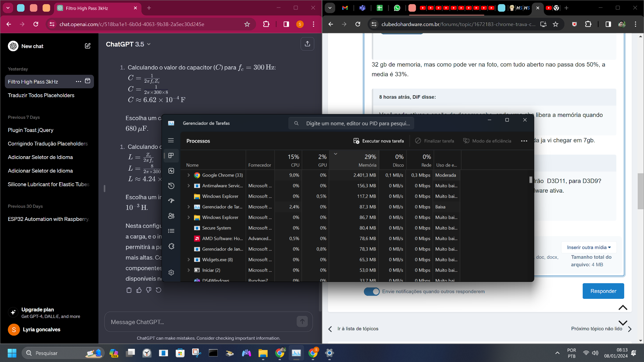Sort processes by Memória column header

(x=354, y=160)
